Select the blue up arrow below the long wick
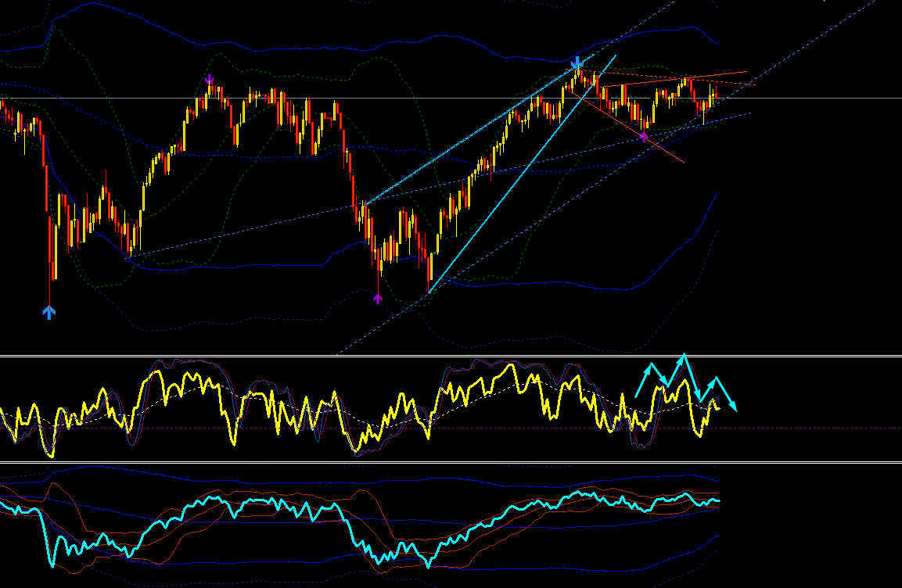This screenshot has height=588, width=902. click(x=49, y=312)
